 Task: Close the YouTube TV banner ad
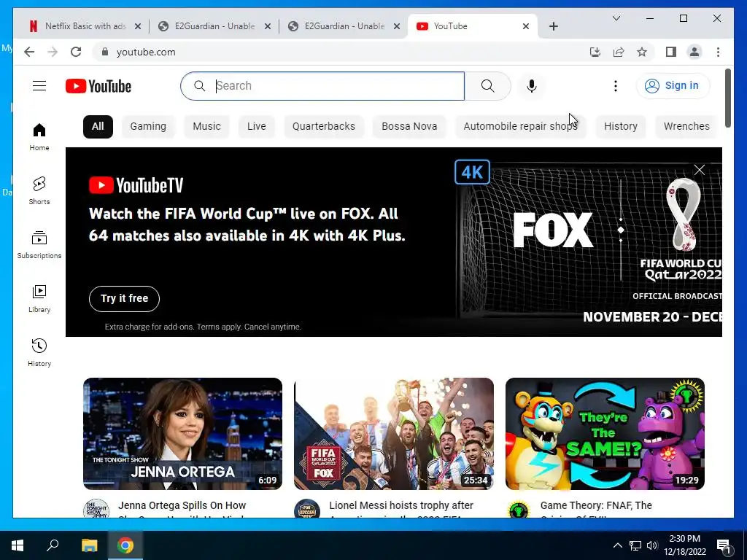click(x=699, y=170)
